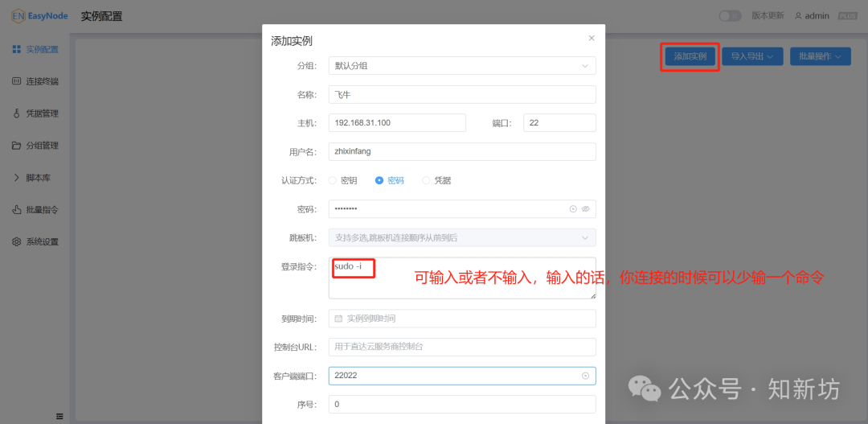Open the 分组 dropdown showing 默认分组
Screen dimensions: 868x424
(x=462, y=65)
